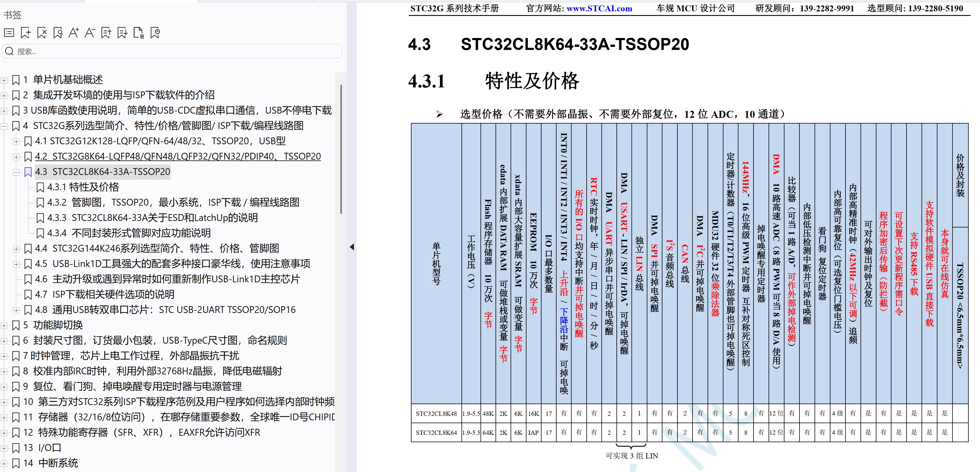
Task: Open bookmark 14 中断系统
Action: click(x=50, y=463)
